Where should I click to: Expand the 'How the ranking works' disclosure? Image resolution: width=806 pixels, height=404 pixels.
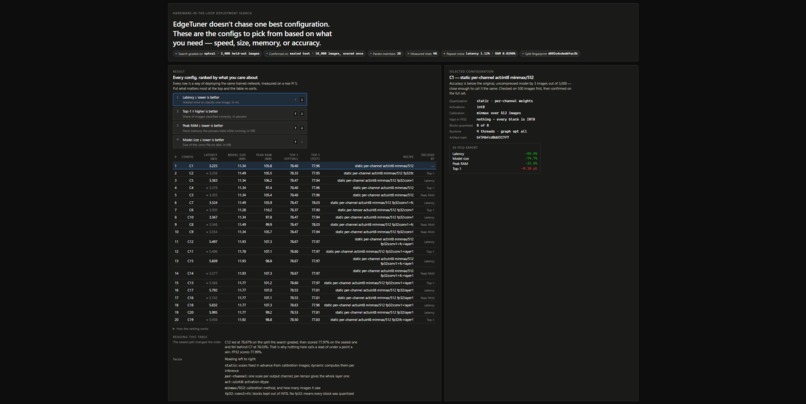(191, 328)
